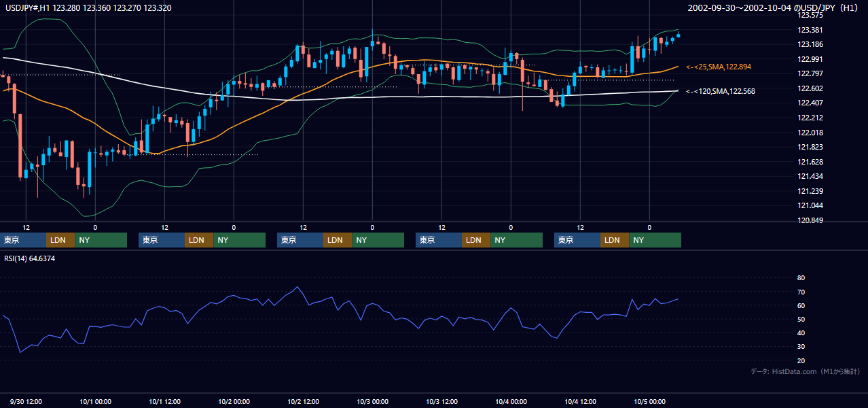
Task: Click price axis label 122.797
Action: 810,73
